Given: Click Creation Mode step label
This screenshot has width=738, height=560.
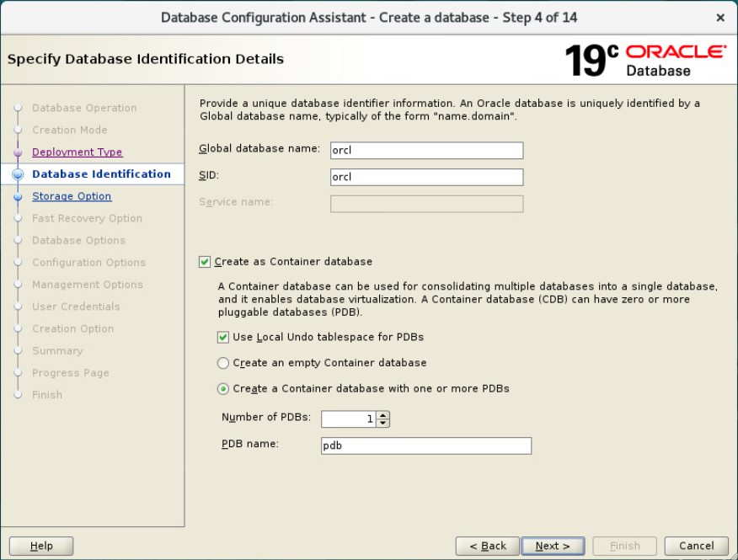Looking at the screenshot, I should tap(70, 130).
